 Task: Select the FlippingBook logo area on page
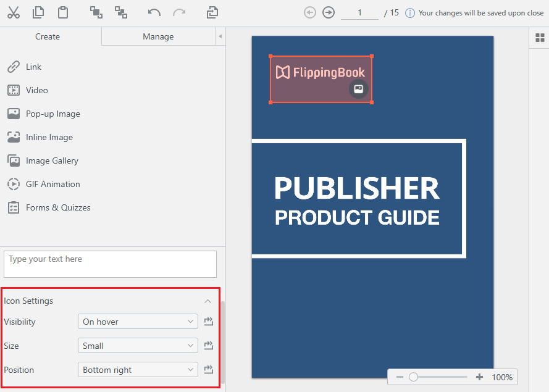[321, 79]
